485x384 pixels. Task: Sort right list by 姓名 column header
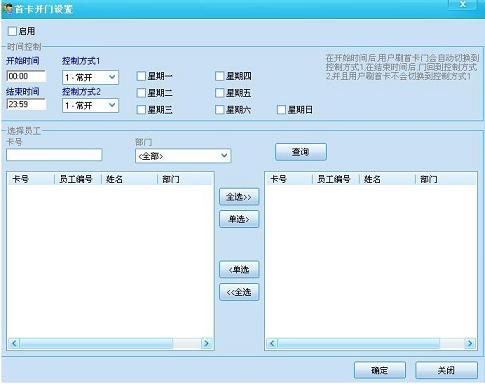coord(387,179)
